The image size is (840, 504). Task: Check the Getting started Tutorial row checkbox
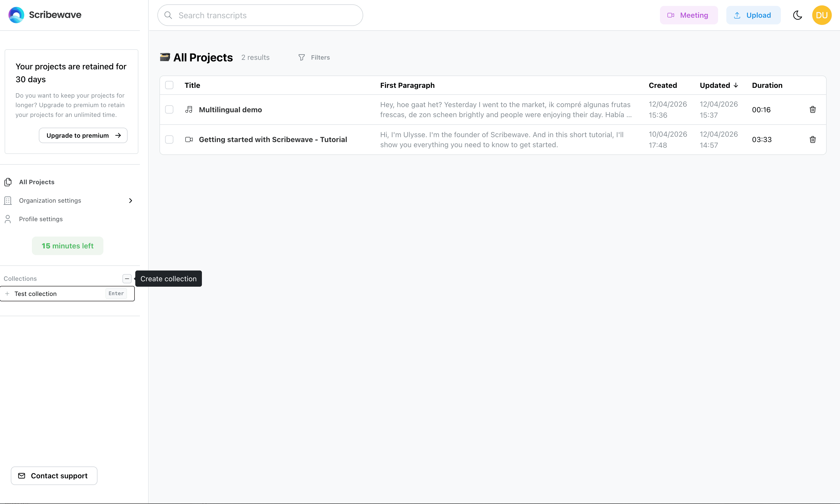(x=169, y=139)
